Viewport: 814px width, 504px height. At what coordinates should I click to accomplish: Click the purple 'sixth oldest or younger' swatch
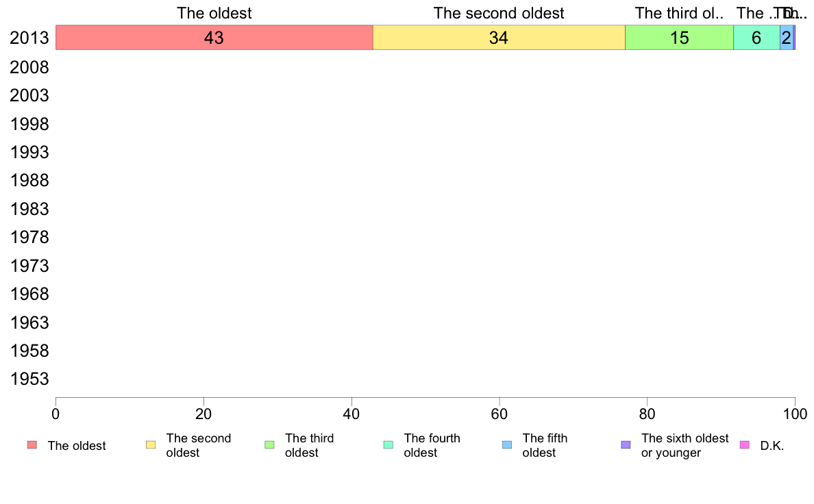(626, 445)
